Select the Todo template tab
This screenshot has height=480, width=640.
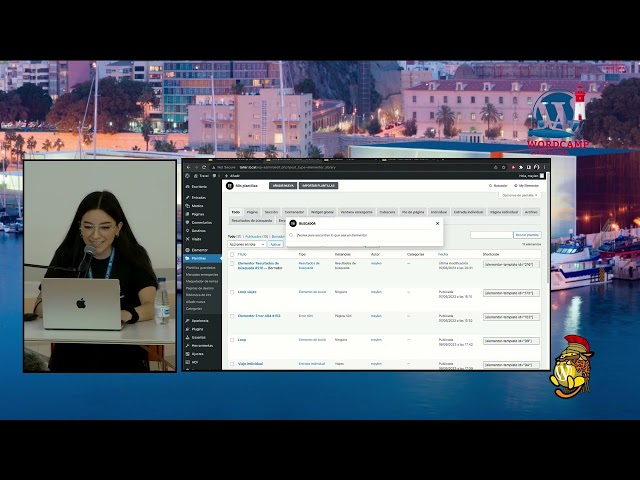236,212
